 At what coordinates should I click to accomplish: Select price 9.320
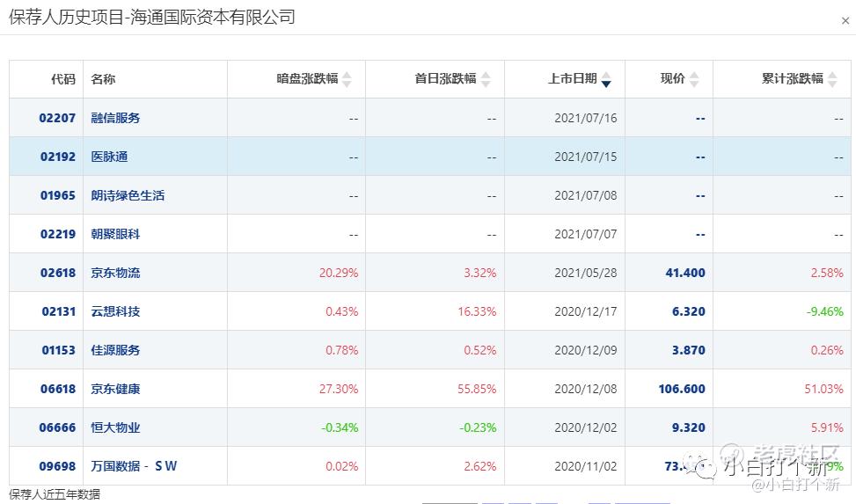(688, 428)
